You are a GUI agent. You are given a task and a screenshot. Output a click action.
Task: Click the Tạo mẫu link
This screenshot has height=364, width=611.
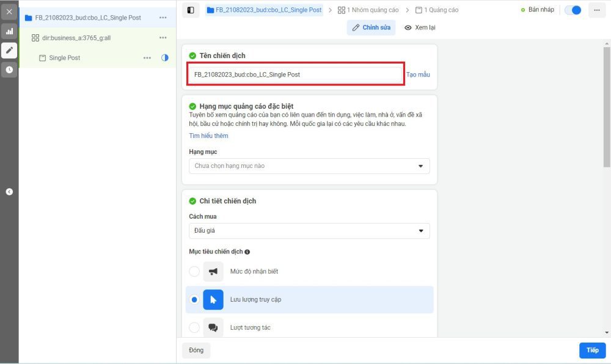tap(418, 75)
